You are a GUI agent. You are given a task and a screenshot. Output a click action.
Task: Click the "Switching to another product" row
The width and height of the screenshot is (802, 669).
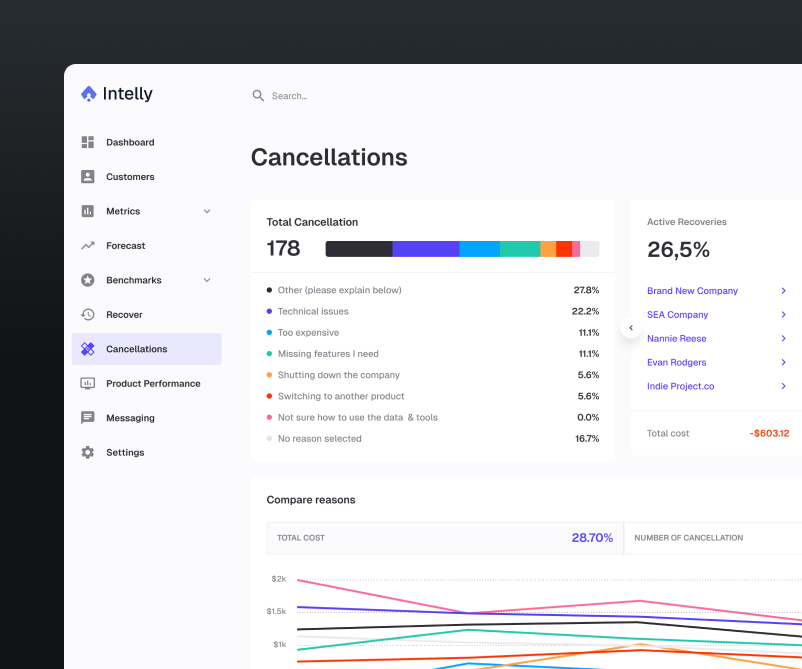click(433, 396)
